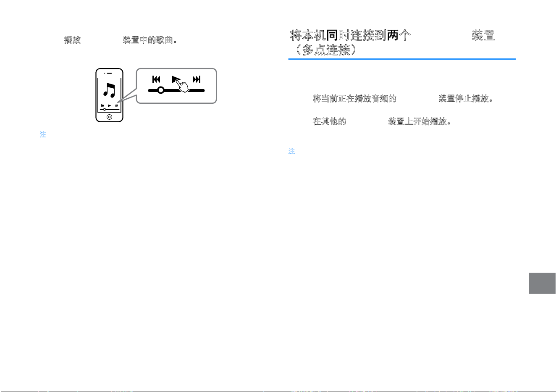Click the heading line "（多点连接）"
Viewport: 556px width, 392px height.
[326, 50]
